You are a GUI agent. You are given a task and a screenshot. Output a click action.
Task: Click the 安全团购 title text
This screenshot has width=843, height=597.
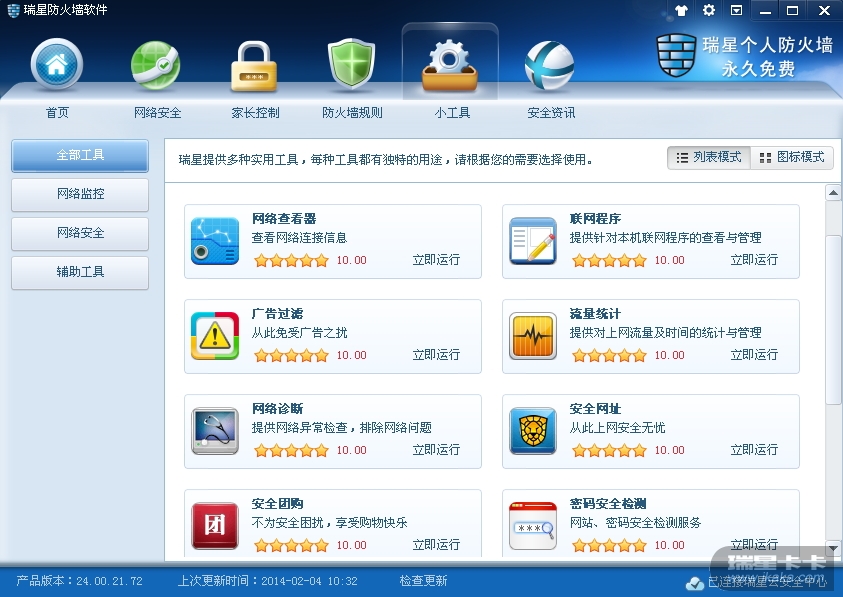[277, 504]
